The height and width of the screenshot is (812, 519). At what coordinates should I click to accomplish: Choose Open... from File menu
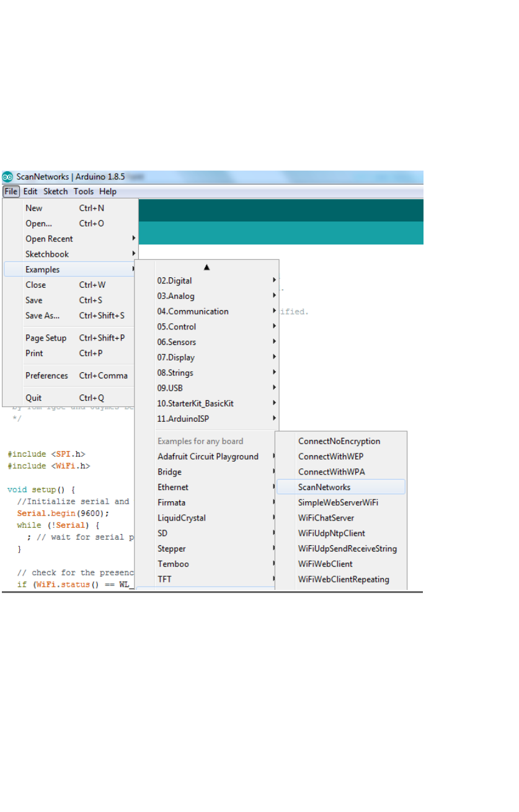click(71, 223)
